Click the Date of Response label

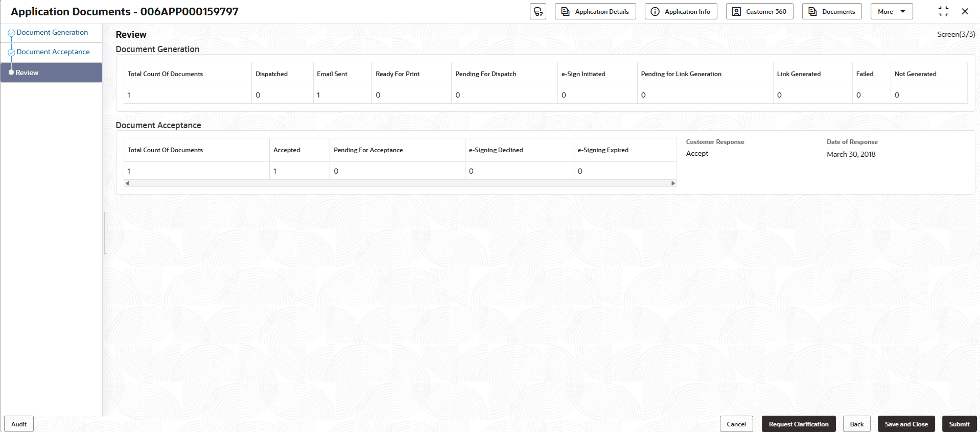click(852, 142)
